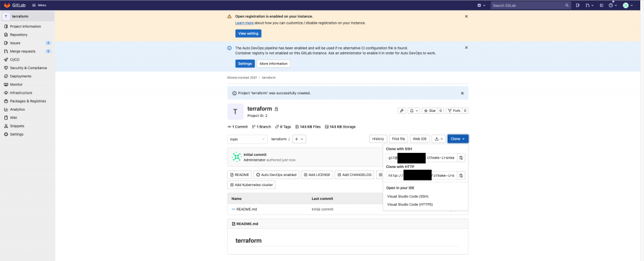Screen dimensions: 644x261
Task: Open the user avatar menu in the top bar
Action: pyautogui.click(x=628, y=5)
